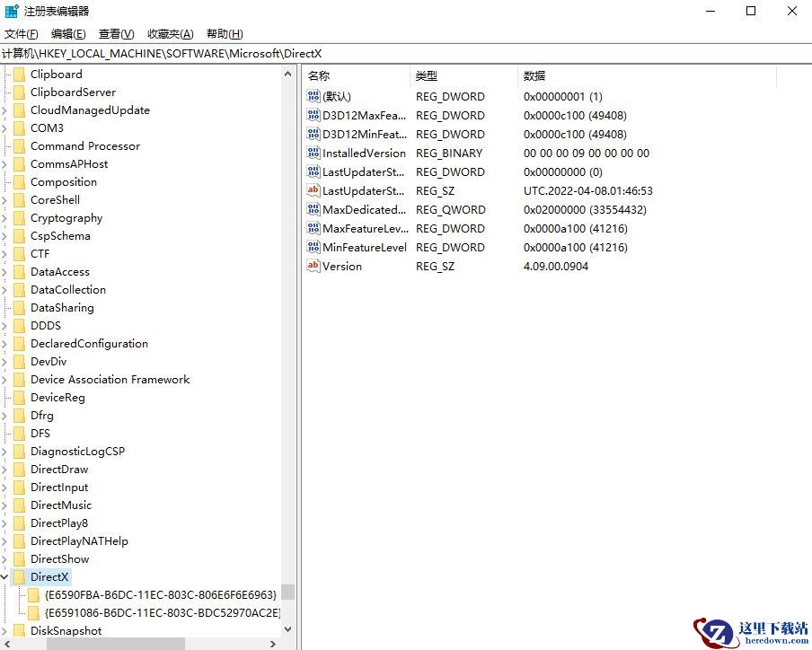Click the DiskSnapshot folder icon
Image resolution: width=812 pixels, height=650 pixels.
pyautogui.click(x=19, y=631)
